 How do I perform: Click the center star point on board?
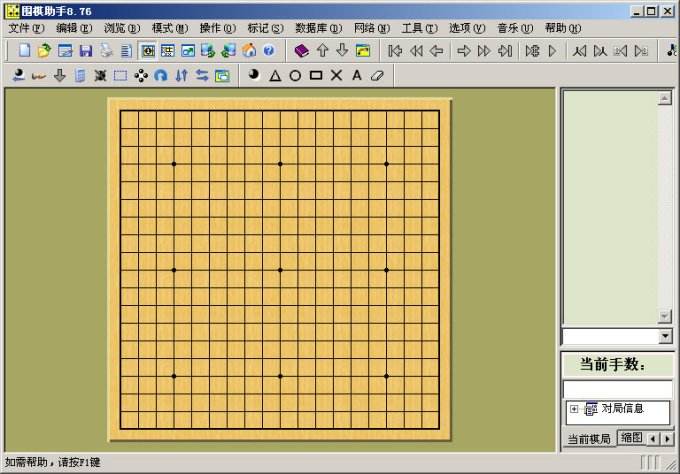[280, 270]
